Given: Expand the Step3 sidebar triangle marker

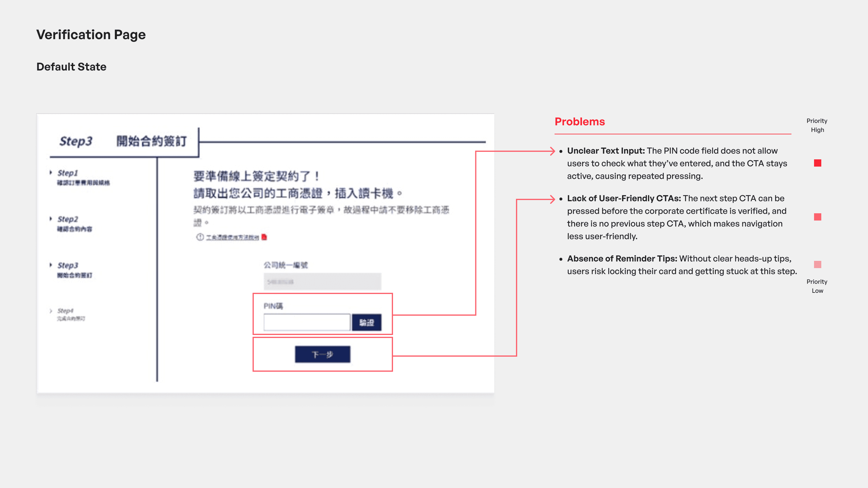Looking at the screenshot, I should (x=51, y=265).
